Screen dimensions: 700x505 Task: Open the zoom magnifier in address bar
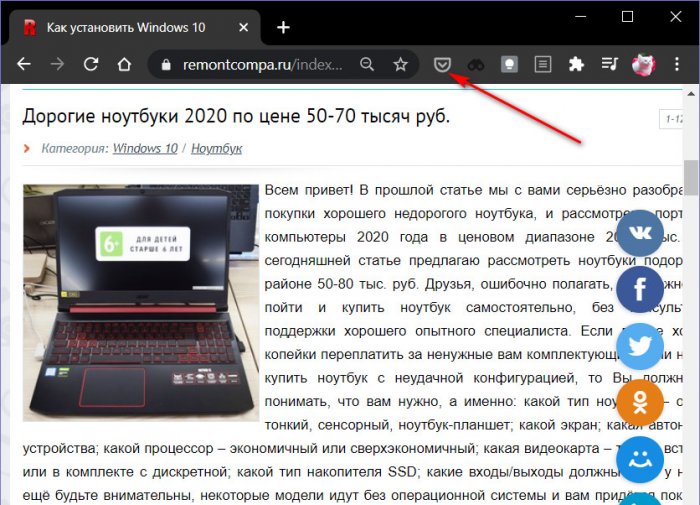click(x=367, y=64)
